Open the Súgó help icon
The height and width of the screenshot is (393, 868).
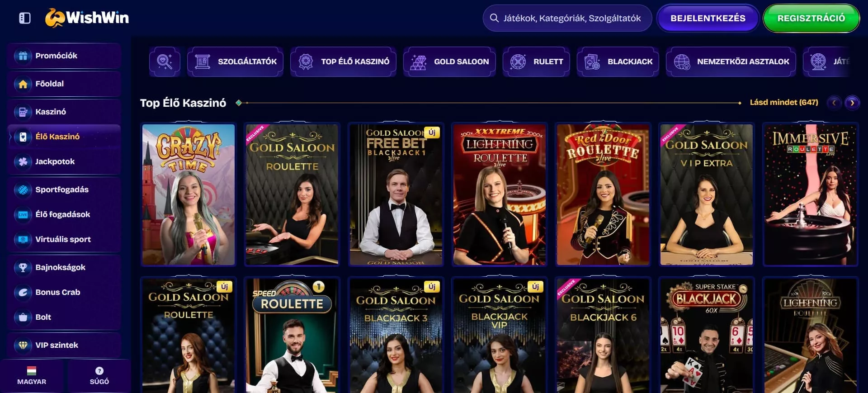pos(99,370)
